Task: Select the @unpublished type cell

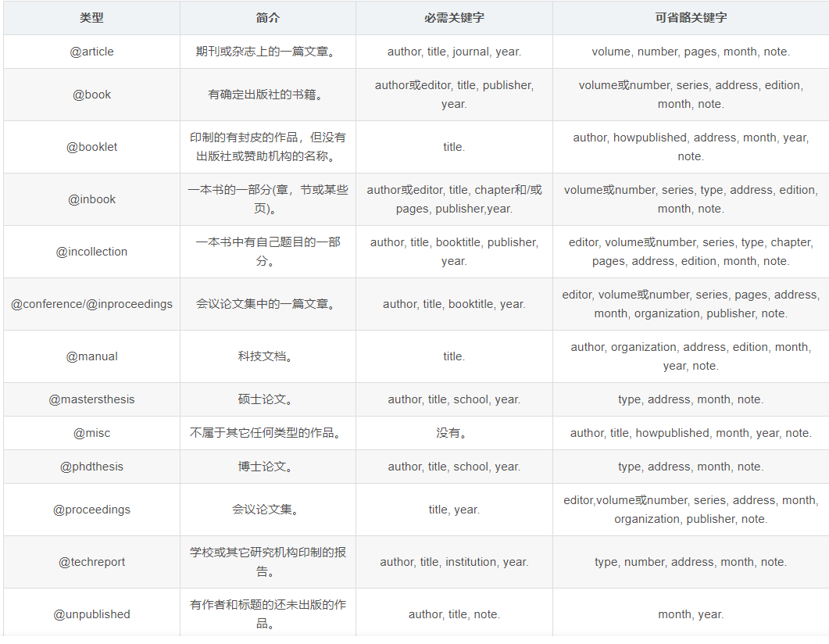Action: pyautogui.click(x=91, y=614)
